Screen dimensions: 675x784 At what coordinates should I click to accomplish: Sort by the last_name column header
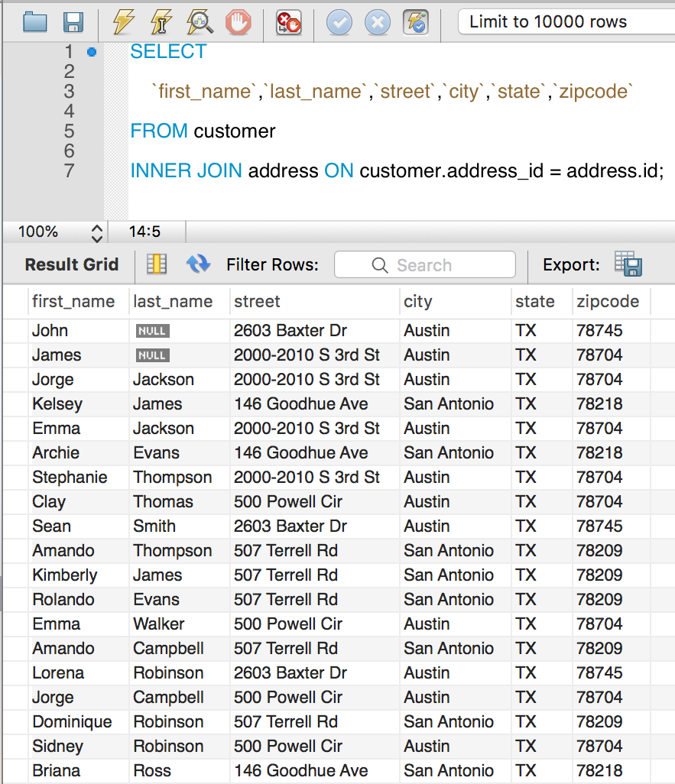[179, 302]
